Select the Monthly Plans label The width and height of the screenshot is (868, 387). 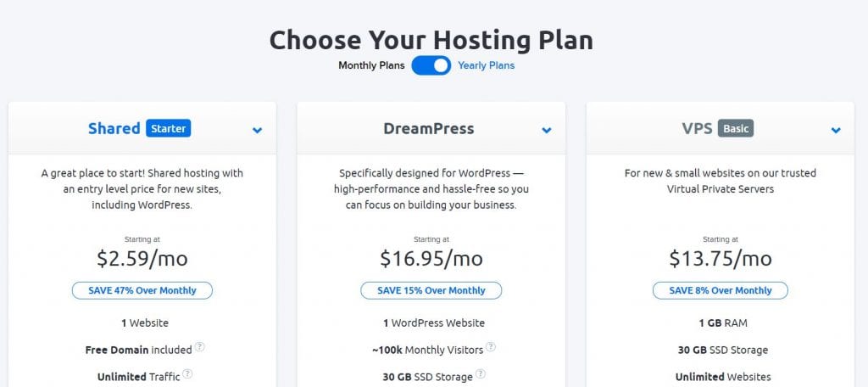371,65
